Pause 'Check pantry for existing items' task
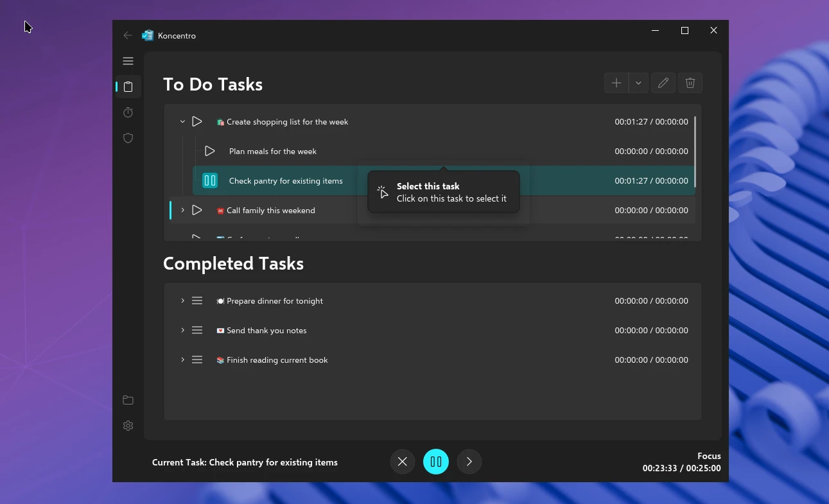The height and width of the screenshot is (504, 829). pyautogui.click(x=209, y=180)
